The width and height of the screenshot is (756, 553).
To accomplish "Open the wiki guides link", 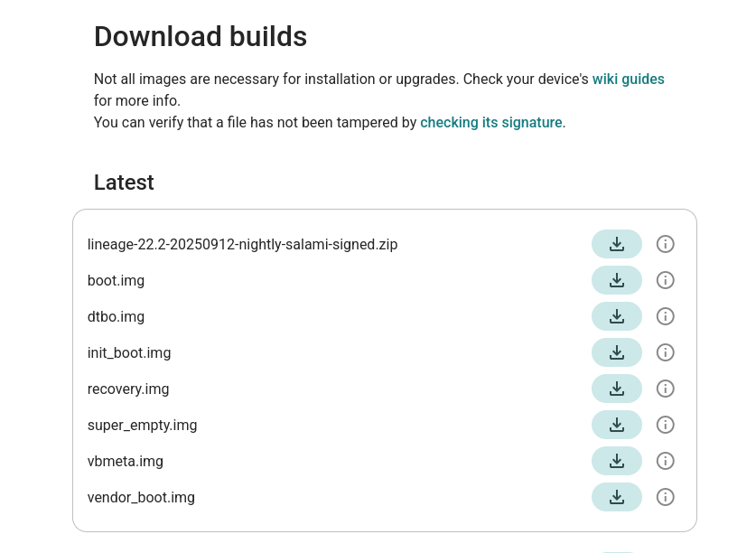I will click(629, 80).
